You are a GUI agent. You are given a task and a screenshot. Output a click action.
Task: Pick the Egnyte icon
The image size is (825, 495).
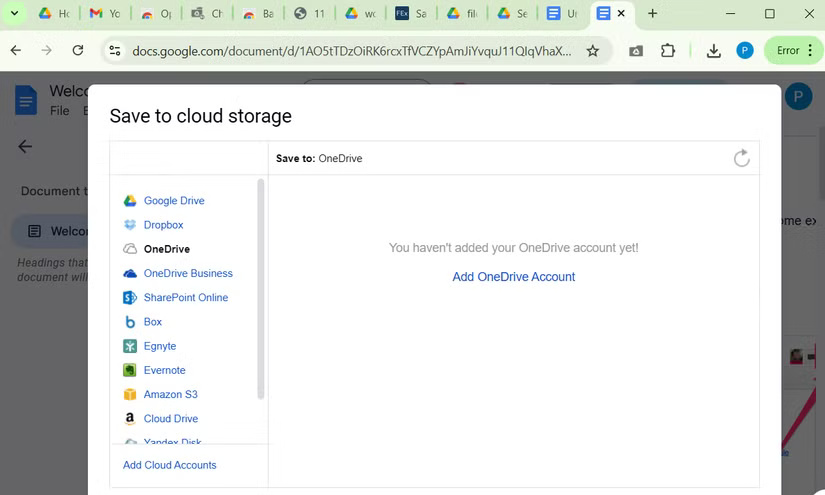pos(130,346)
